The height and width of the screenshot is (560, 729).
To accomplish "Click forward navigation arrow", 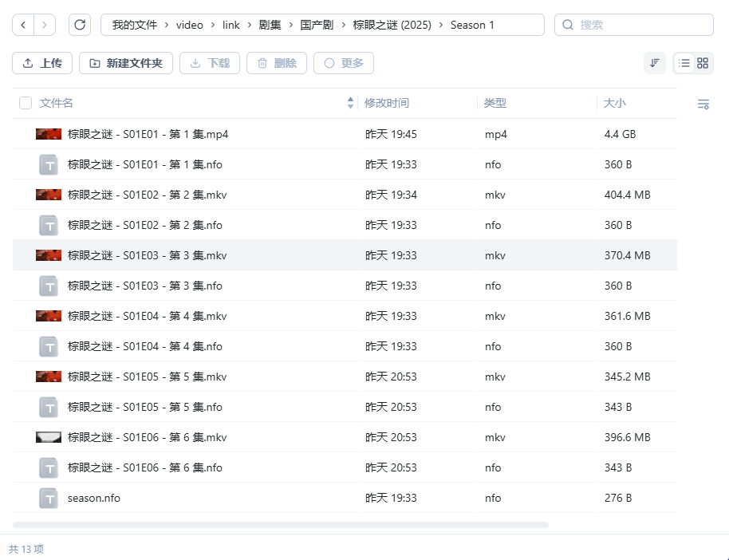I will [45, 25].
